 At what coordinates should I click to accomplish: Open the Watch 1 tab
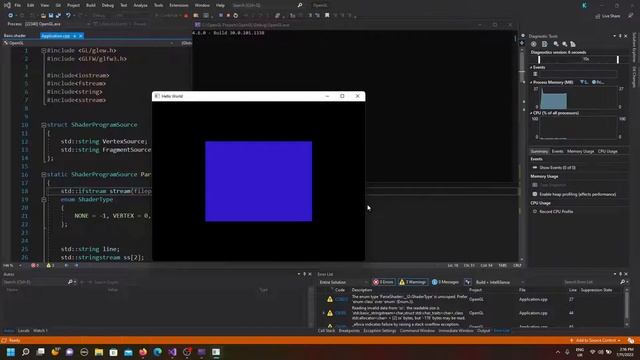(40, 331)
